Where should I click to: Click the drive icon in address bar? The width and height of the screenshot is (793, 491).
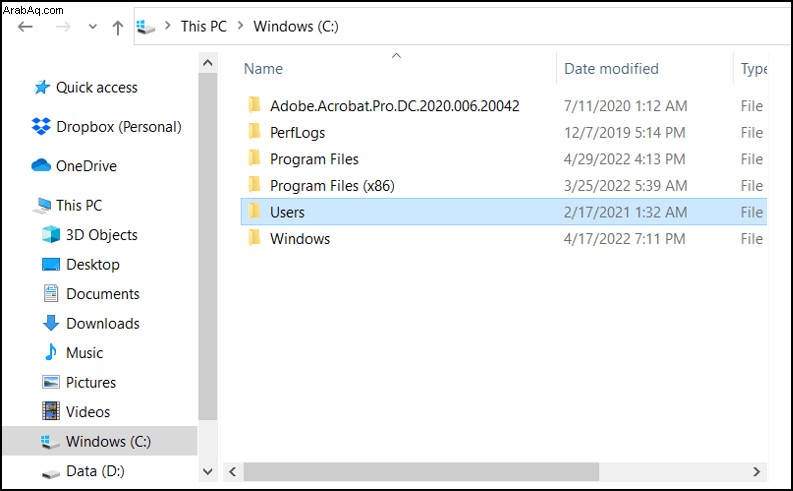click(146, 27)
